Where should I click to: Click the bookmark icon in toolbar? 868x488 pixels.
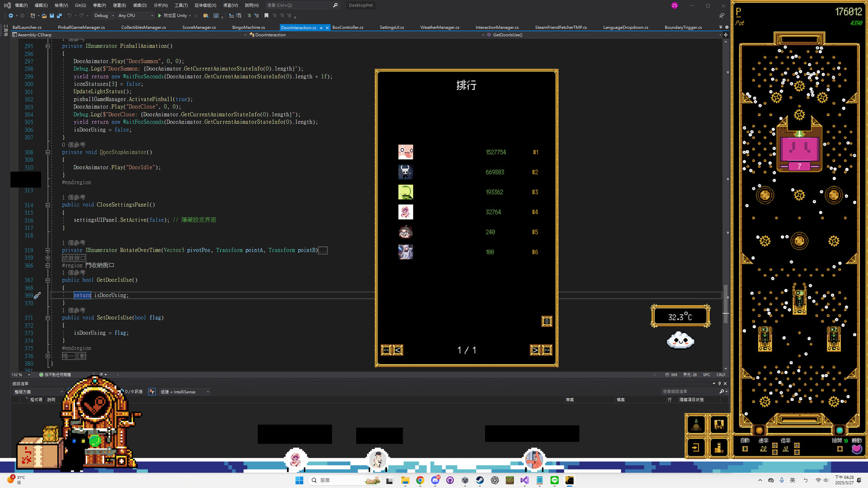(x=266, y=16)
